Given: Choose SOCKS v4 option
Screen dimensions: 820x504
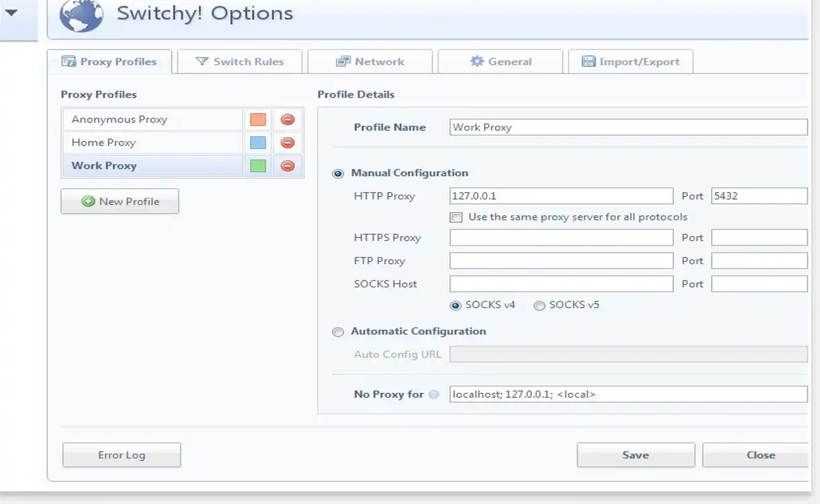Looking at the screenshot, I should (x=455, y=306).
